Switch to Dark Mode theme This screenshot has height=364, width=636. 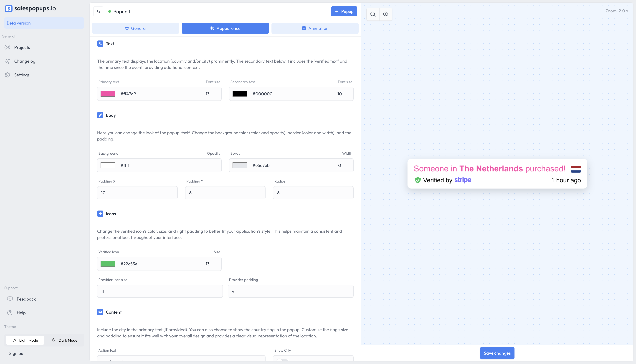pos(65,340)
